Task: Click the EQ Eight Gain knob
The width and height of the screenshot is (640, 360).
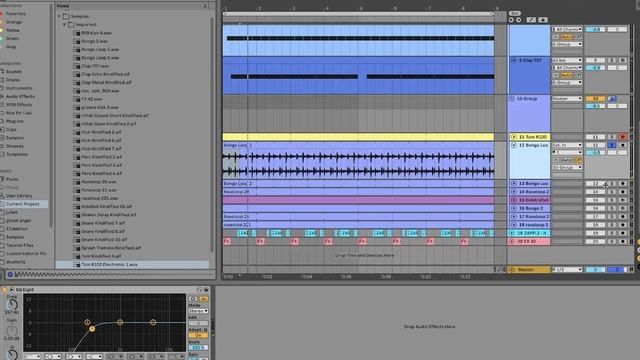Action: pyautogui.click(x=12, y=330)
